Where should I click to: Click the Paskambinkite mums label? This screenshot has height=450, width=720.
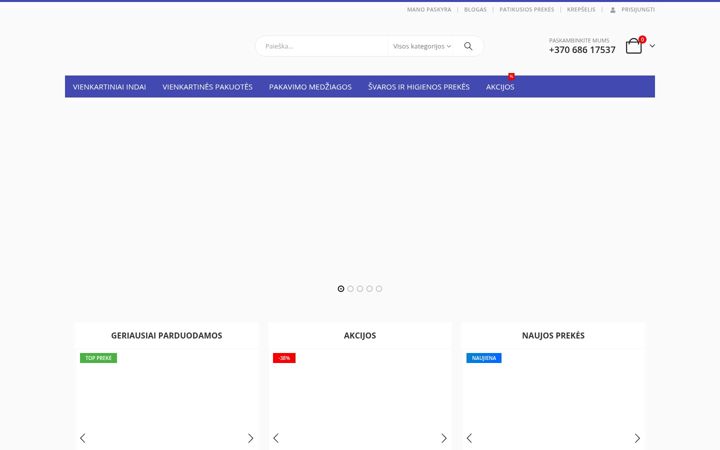click(579, 40)
